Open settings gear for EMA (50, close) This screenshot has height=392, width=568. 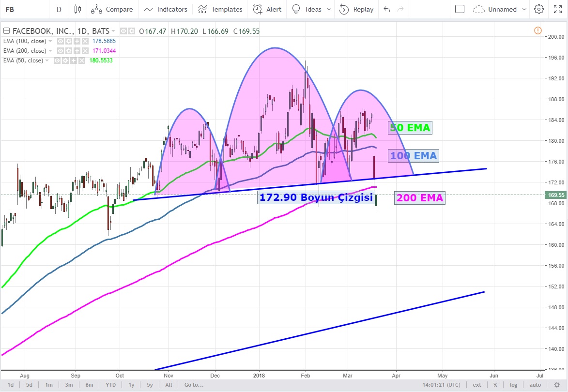(x=65, y=61)
